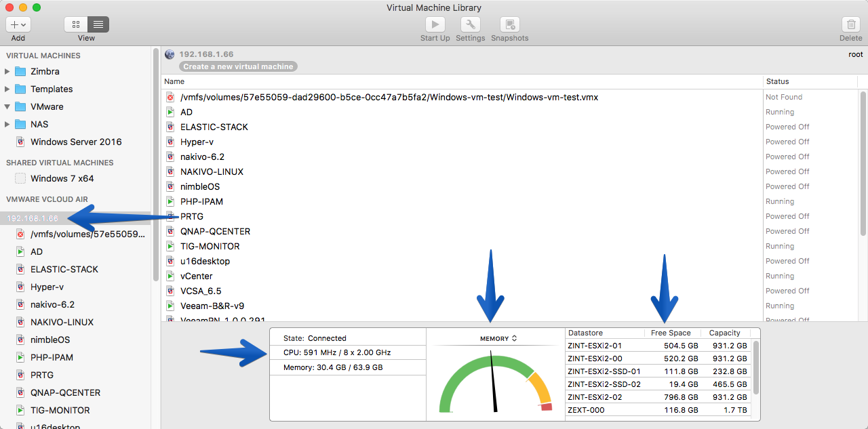Screen dimensions: 868x429
Task: Select PHP-IPAM in the sidebar
Action: coord(52,357)
